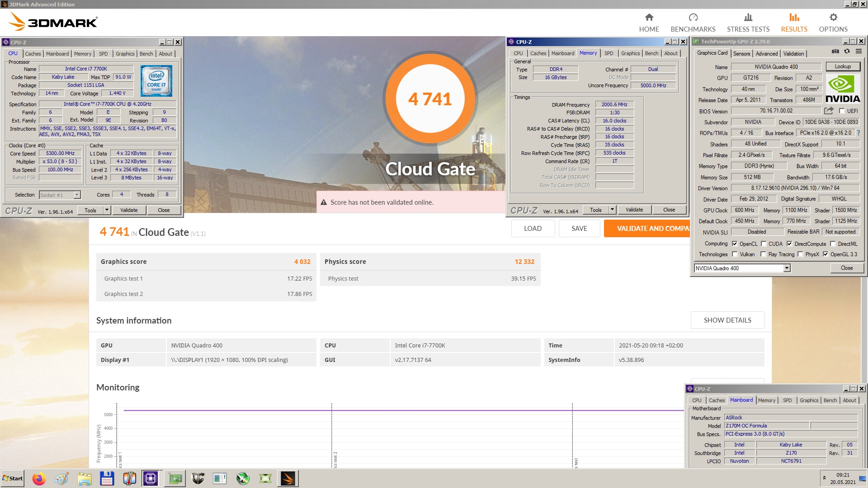868x488 pixels.
Task: Open the Paint palette taskbar icon
Action: pyautogui.click(x=61, y=479)
